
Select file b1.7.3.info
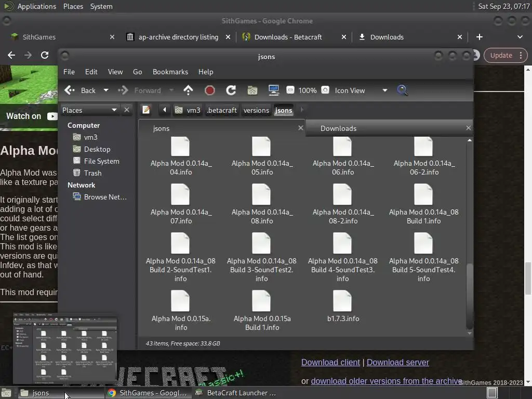point(343,307)
